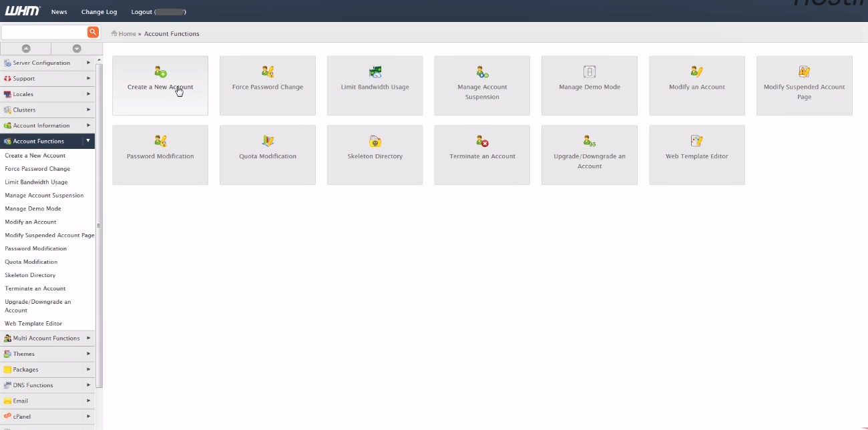868x430 pixels.
Task: Expand the Multi Account Functions section
Action: point(47,338)
